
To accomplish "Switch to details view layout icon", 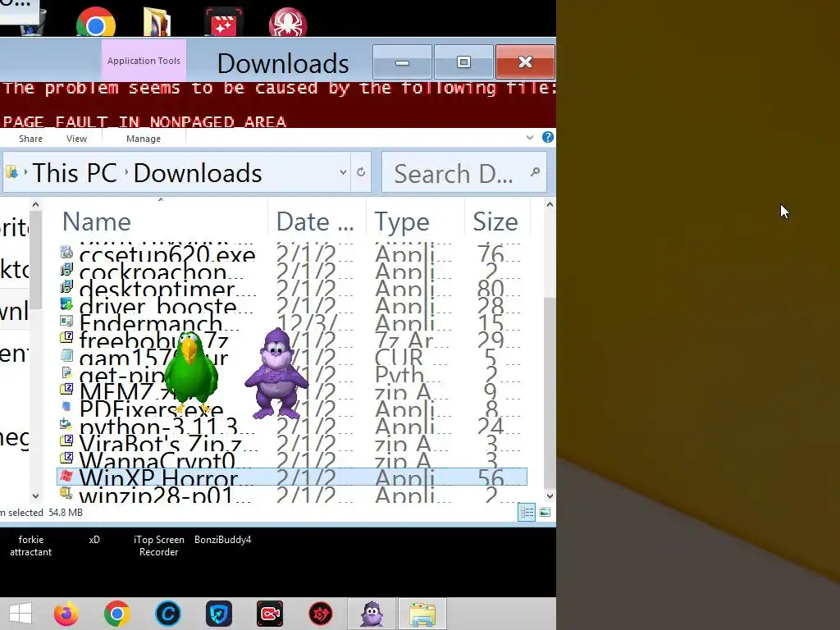I will (x=527, y=512).
